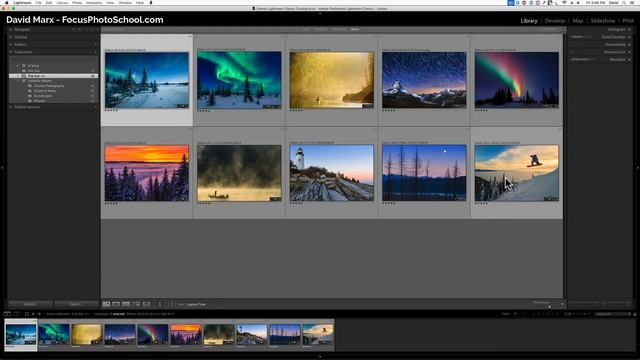Click the grid shortcut icon above filmstrip
This screenshot has width=640, height=360.
tap(27, 314)
